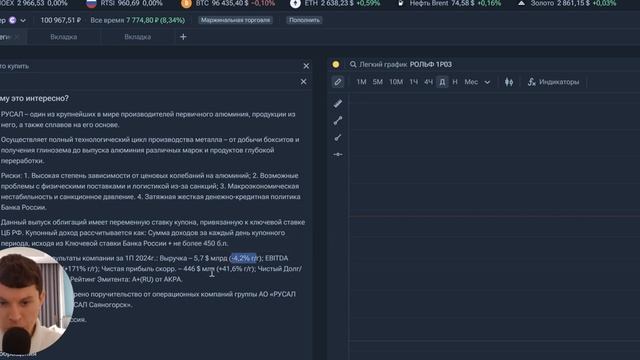Viewport: 640px width, 360px height.
Task: Click the 'Рейтинг Эмитента: A+(RU) от АКРА' text
Action: 126,279
